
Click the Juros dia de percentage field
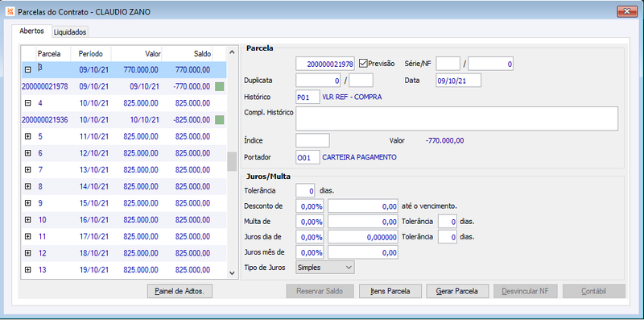pyautogui.click(x=310, y=237)
